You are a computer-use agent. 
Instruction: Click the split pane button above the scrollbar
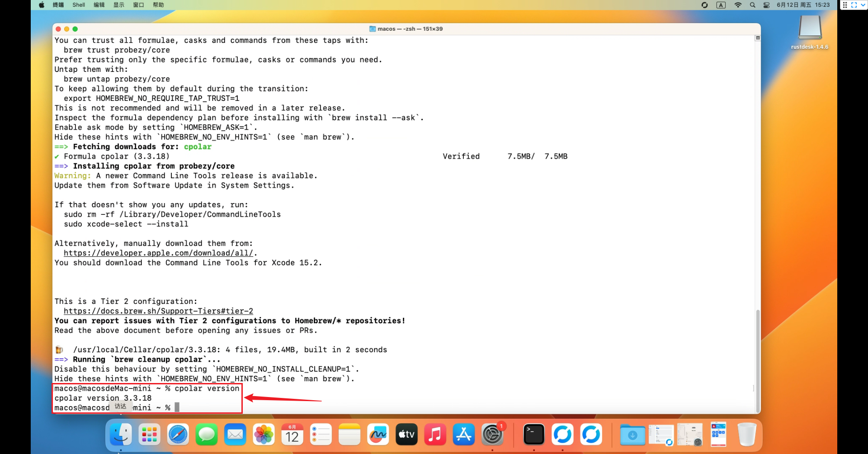(x=758, y=38)
